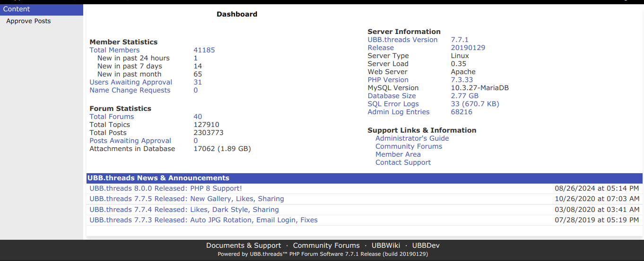This screenshot has height=261, width=644.
Task: Open the Administrator's Guide link
Action: [412, 138]
